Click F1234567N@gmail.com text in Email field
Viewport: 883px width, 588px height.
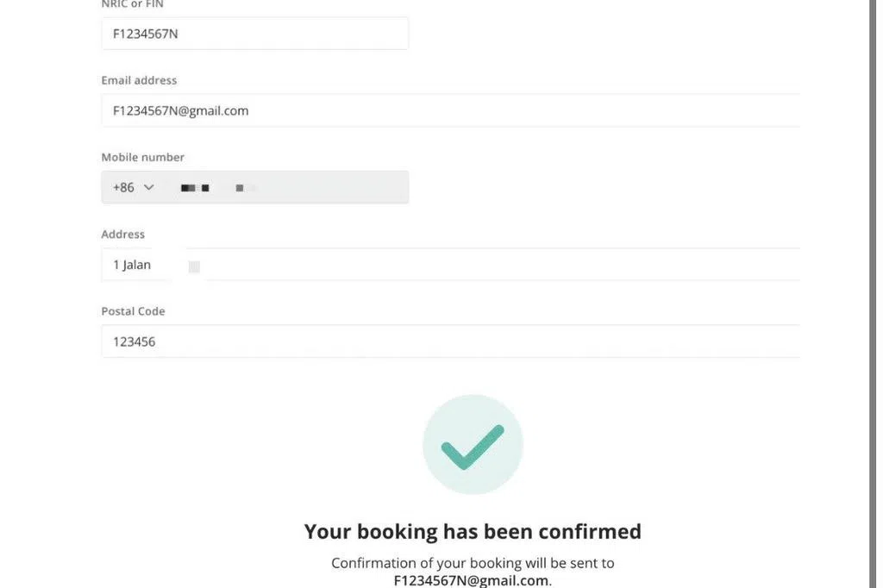(x=180, y=110)
